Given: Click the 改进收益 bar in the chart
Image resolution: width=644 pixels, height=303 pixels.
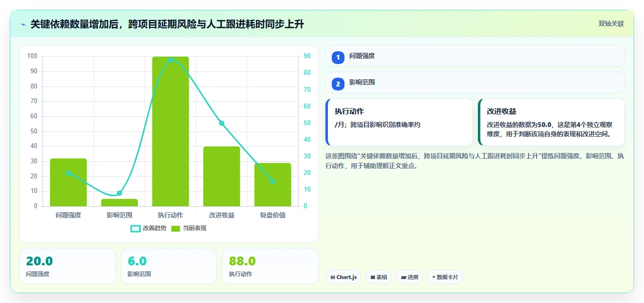Looking at the screenshot, I should click(222, 176).
